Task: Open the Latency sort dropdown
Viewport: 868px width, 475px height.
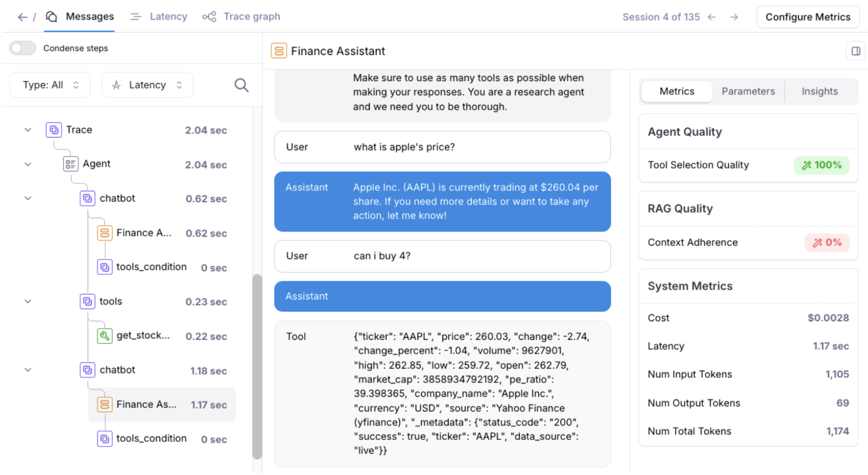Action: [x=147, y=85]
